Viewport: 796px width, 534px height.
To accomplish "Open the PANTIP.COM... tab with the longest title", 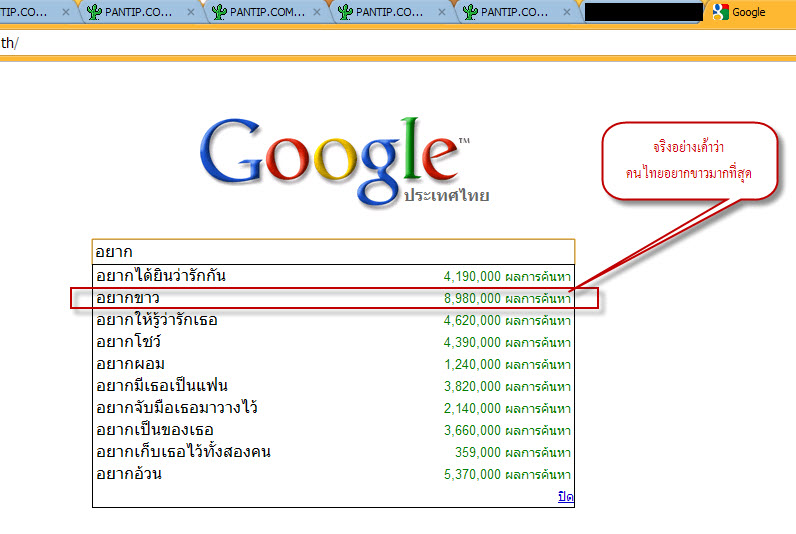I will point(267,12).
